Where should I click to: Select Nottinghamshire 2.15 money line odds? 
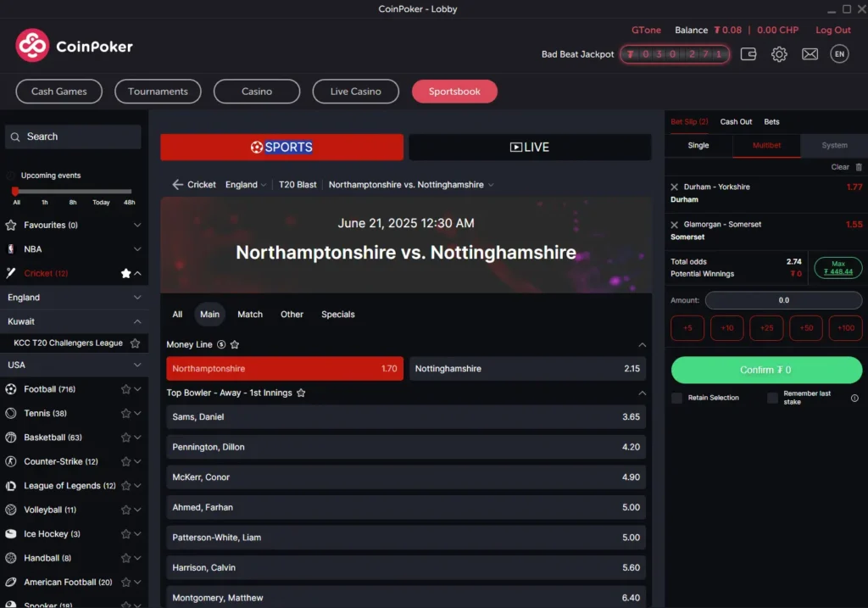527,368
